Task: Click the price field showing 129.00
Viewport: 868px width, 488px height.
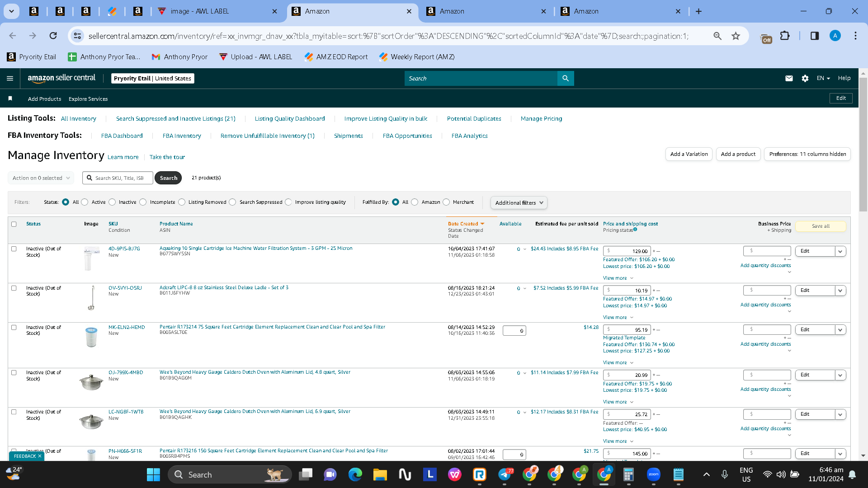Action: (x=627, y=251)
